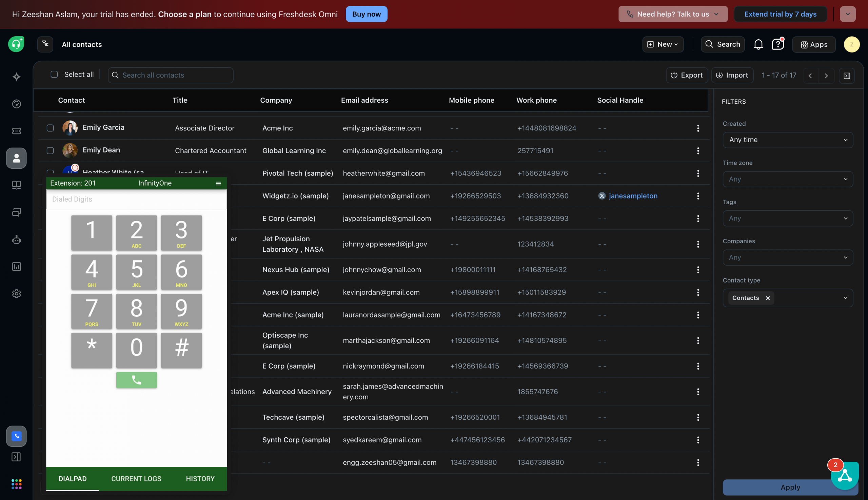The width and height of the screenshot is (868, 500).
Task: Open the Solutions book sidebar icon
Action: 17,185
